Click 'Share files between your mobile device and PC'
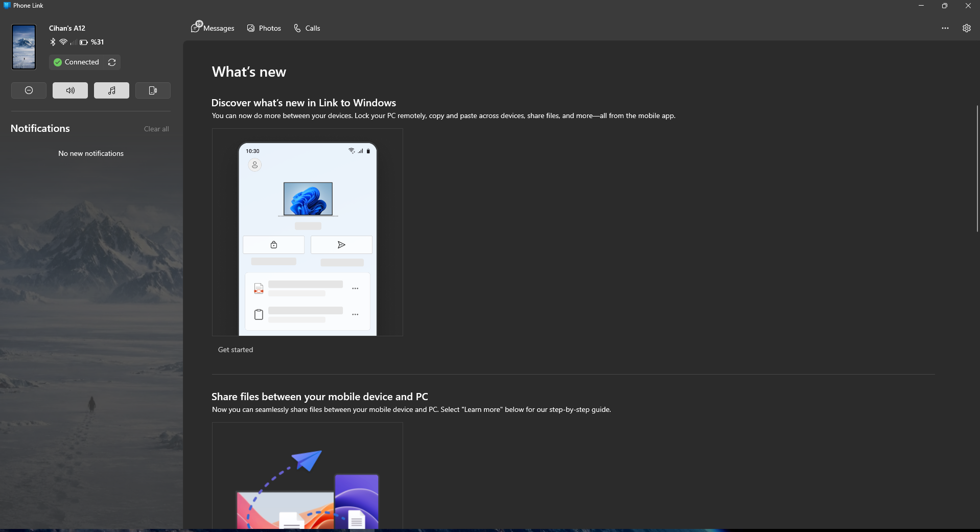The width and height of the screenshot is (980, 532). (x=319, y=397)
